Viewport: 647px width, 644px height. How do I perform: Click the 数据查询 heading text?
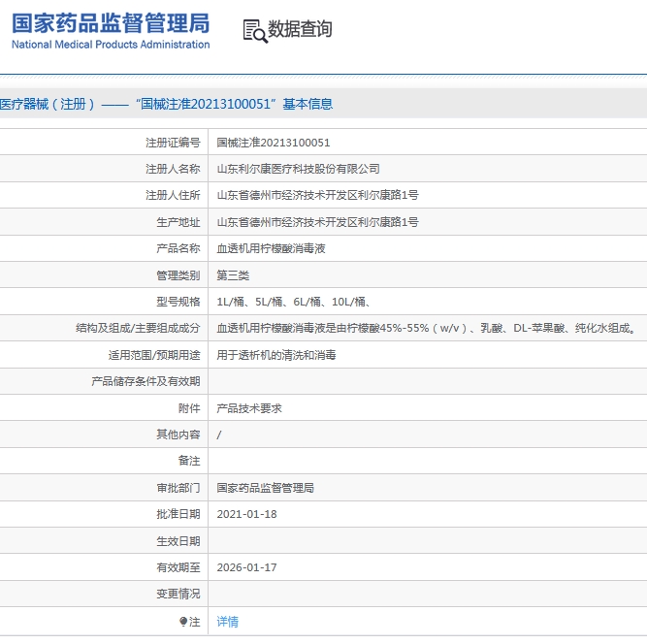(300, 29)
